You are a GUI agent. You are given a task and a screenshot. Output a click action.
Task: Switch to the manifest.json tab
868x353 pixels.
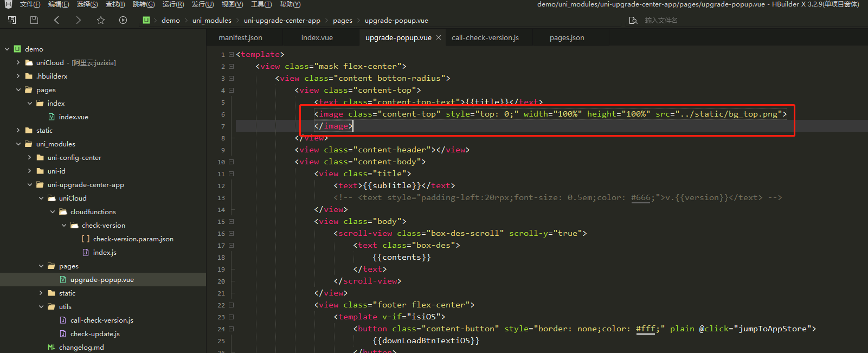pos(240,38)
